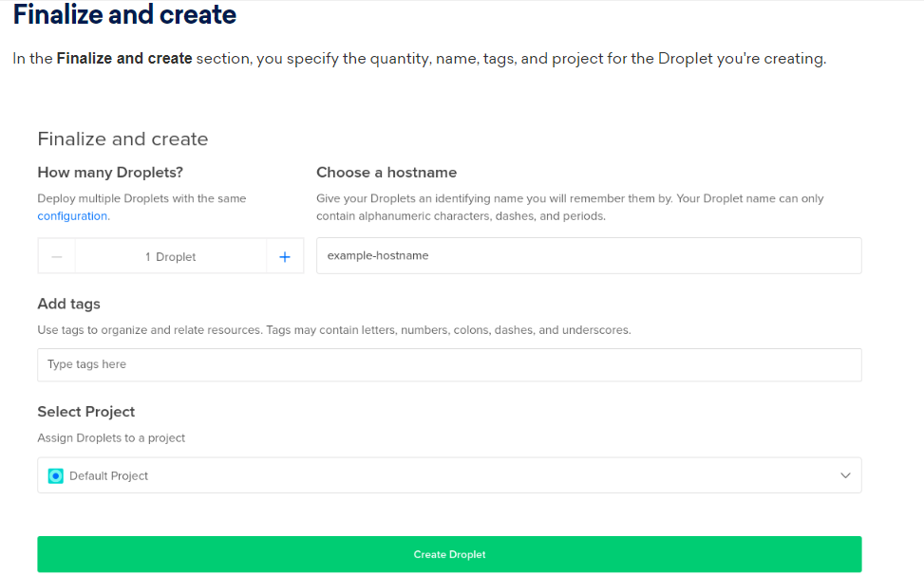Screen dimensions: 924x575
Task: Select the Default Project option text
Action: (x=108, y=475)
